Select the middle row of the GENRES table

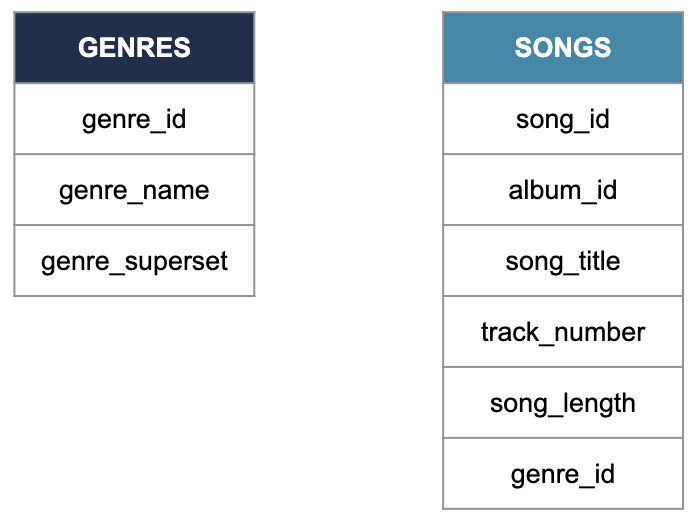(x=134, y=190)
